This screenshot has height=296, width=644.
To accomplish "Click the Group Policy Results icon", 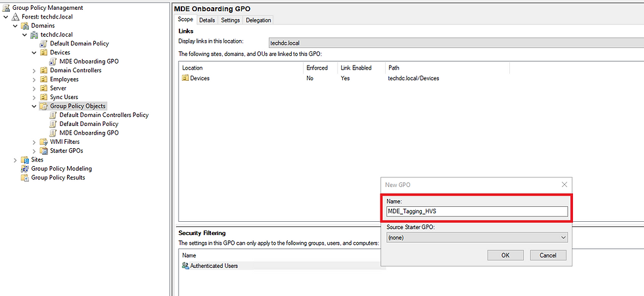I will click(25, 178).
